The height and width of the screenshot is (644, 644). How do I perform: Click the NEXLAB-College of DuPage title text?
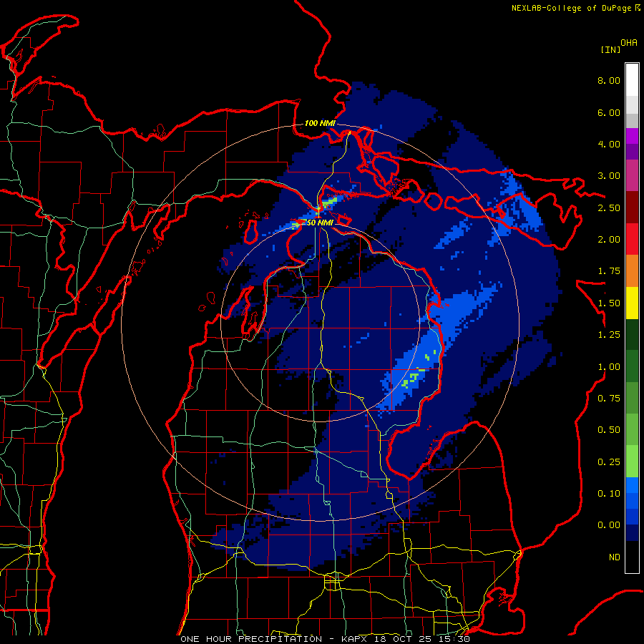pyautogui.click(x=571, y=8)
